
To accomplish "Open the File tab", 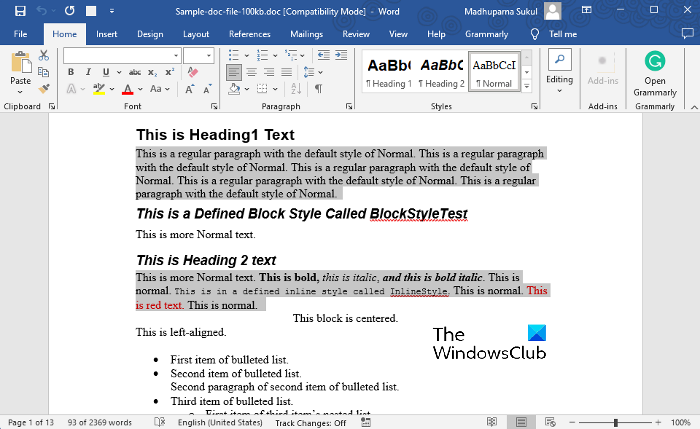I will (21, 34).
